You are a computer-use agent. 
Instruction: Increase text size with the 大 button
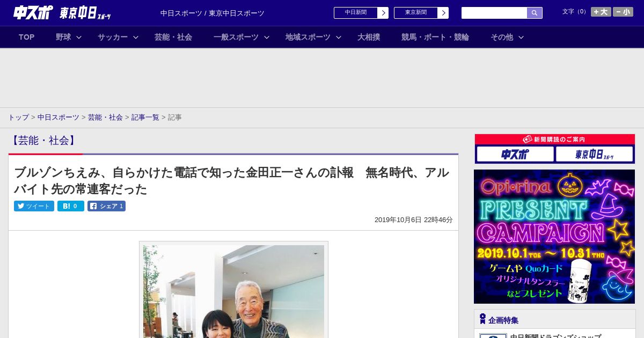tap(601, 12)
